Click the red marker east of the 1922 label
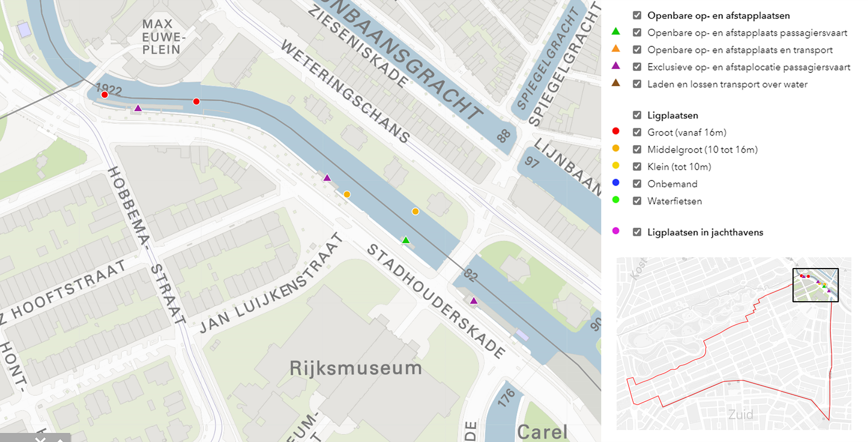This screenshot has height=442, width=868. pyautogui.click(x=196, y=102)
